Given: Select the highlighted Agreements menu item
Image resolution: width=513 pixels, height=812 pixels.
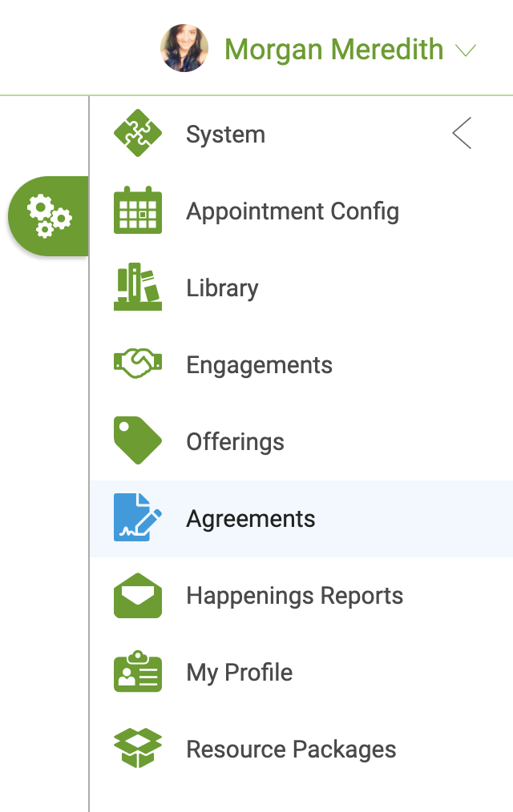Looking at the screenshot, I should 301,518.
